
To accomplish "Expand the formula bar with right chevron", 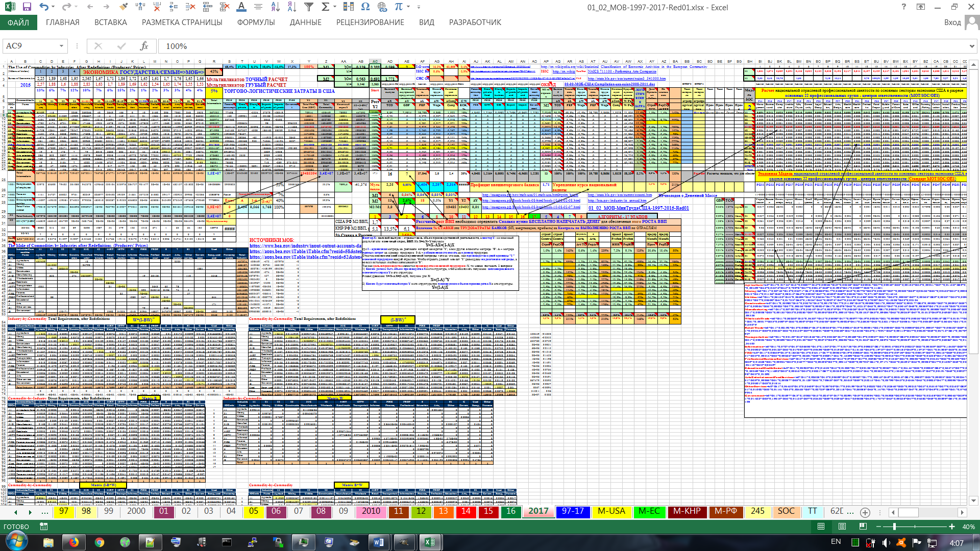I will [972, 46].
